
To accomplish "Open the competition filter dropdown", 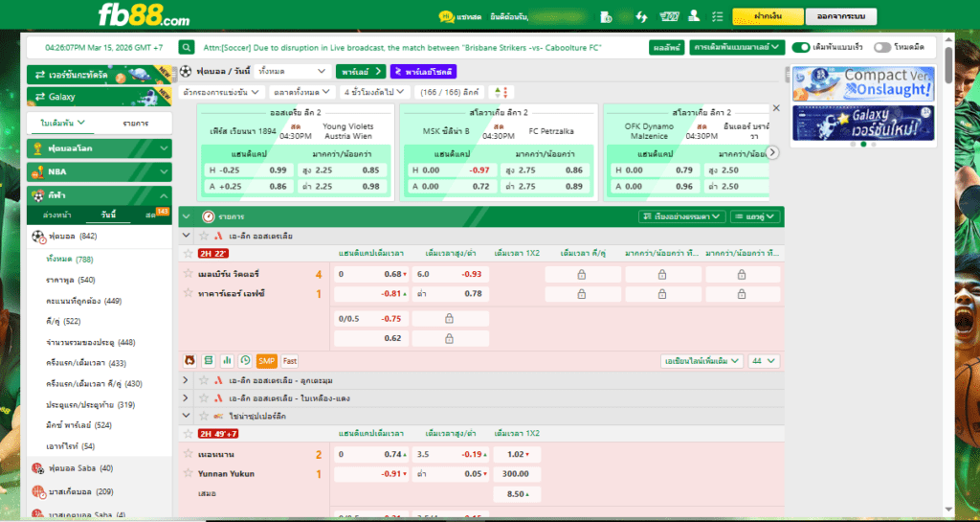I will (x=221, y=93).
